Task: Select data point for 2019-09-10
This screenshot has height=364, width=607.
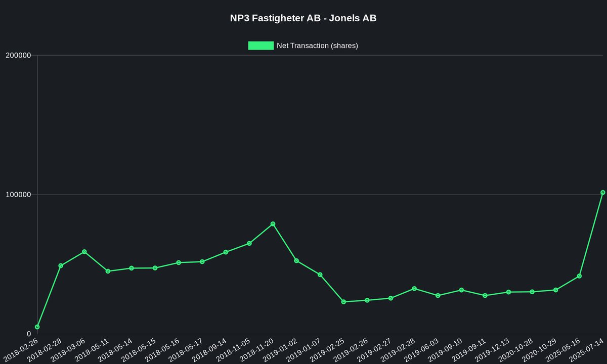Action: pos(461,290)
